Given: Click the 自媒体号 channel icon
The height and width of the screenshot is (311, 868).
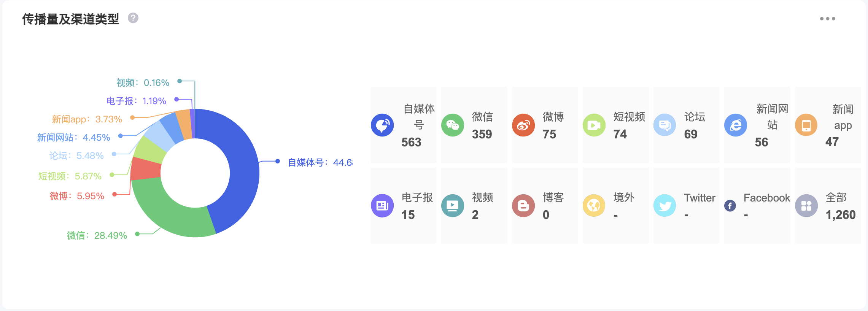Looking at the screenshot, I should [x=382, y=125].
